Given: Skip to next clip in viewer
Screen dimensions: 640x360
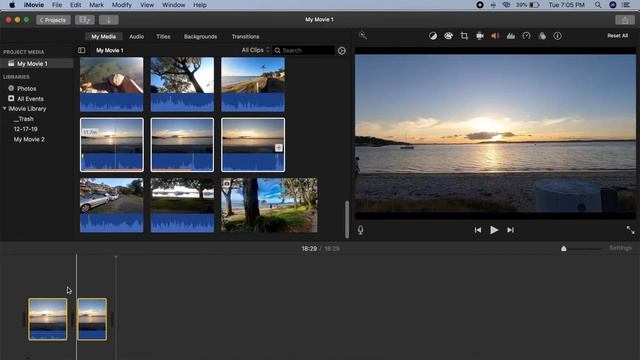Looking at the screenshot, I should point(510,230).
